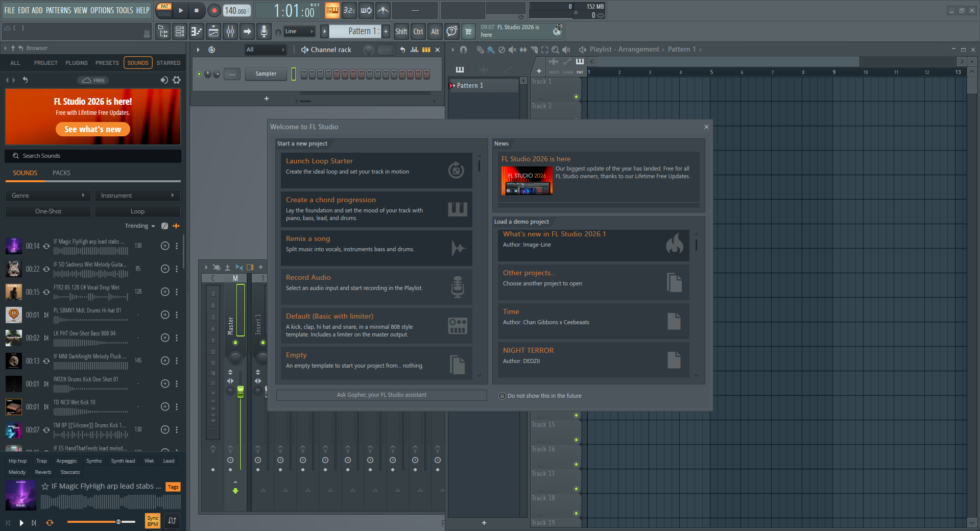Open browser settings gear icon
This screenshot has width=980, height=531.
tap(177, 80)
